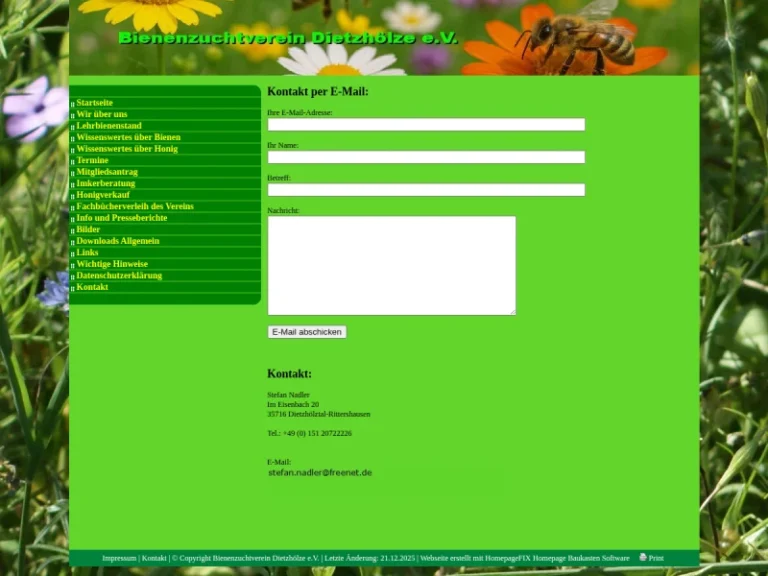
Task: Select Kontakt in the sidebar menu
Action: [x=92, y=287]
